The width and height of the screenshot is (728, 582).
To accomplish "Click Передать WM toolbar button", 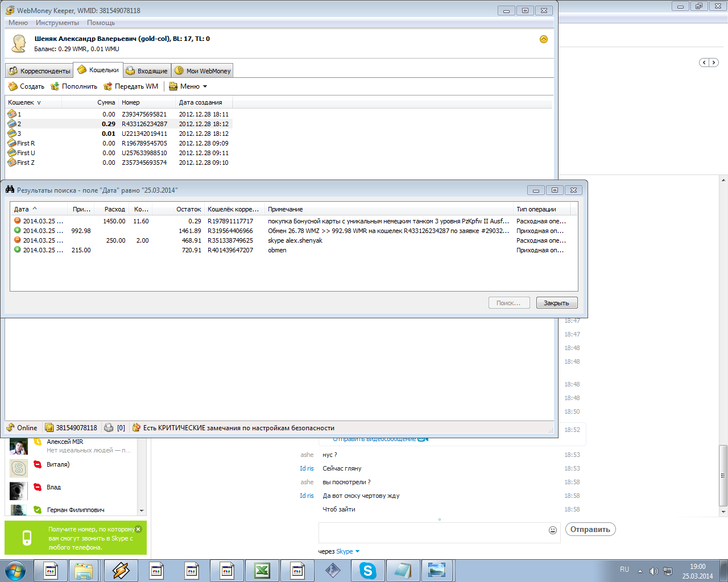I will click(x=131, y=86).
